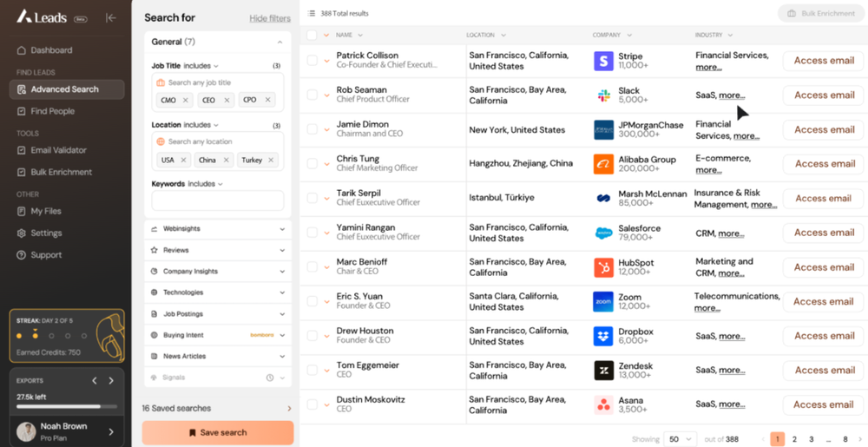
Task: Click the Asana logo
Action: pyautogui.click(x=603, y=405)
